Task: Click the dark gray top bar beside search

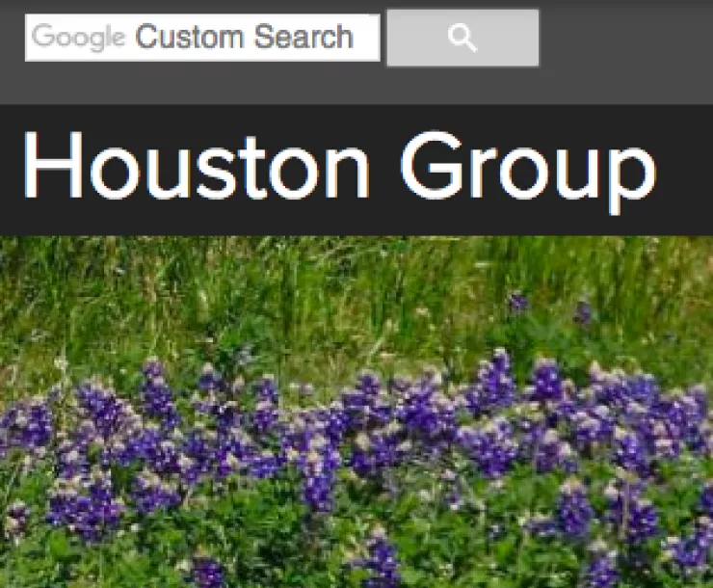Action: pyautogui.click(x=626, y=39)
